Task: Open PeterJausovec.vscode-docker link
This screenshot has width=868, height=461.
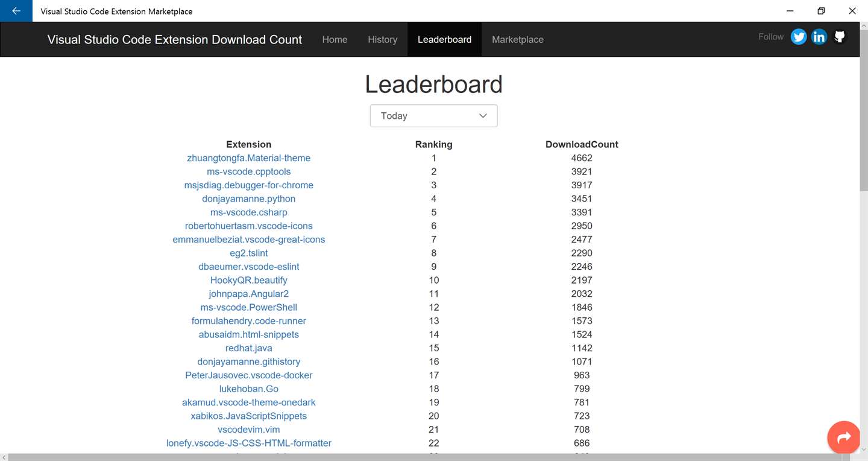Action: coord(249,375)
